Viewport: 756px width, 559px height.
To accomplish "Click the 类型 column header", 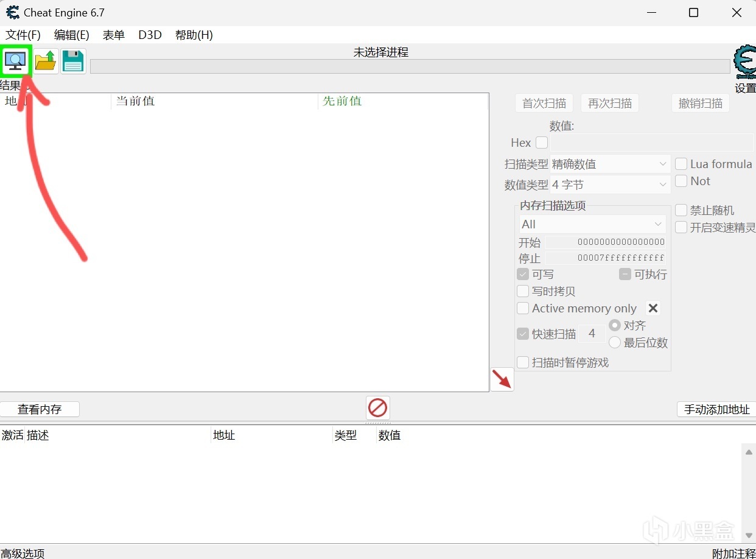I will coord(345,435).
